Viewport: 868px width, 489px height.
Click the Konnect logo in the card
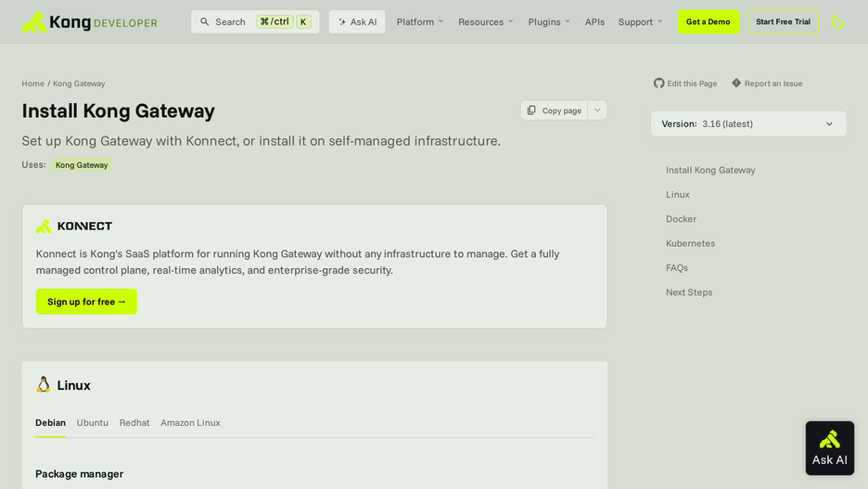pos(74,226)
